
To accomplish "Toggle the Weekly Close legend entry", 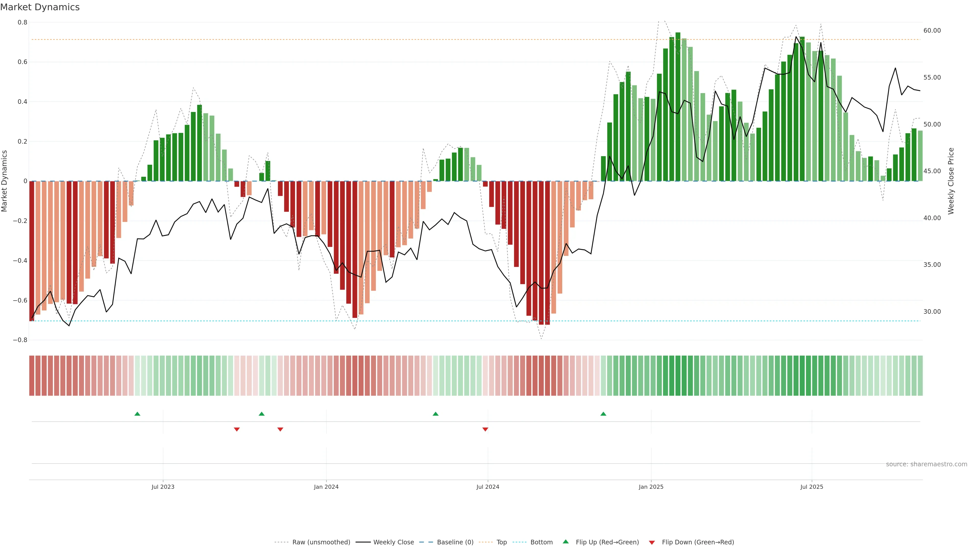I will coord(393,542).
